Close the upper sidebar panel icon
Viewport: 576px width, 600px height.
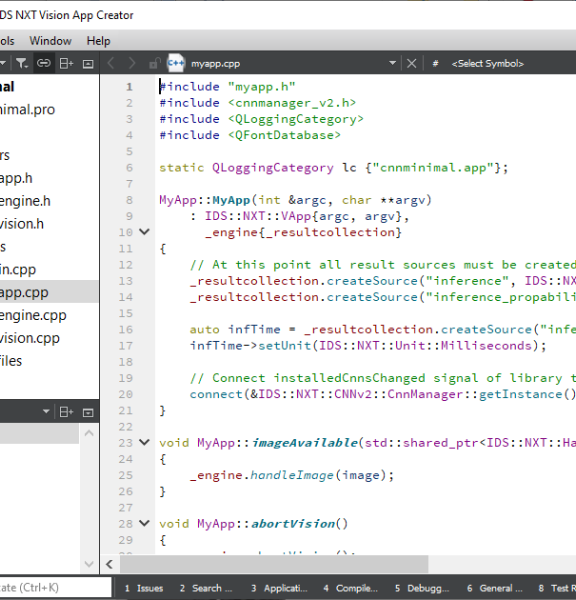click(x=88, y=64)
